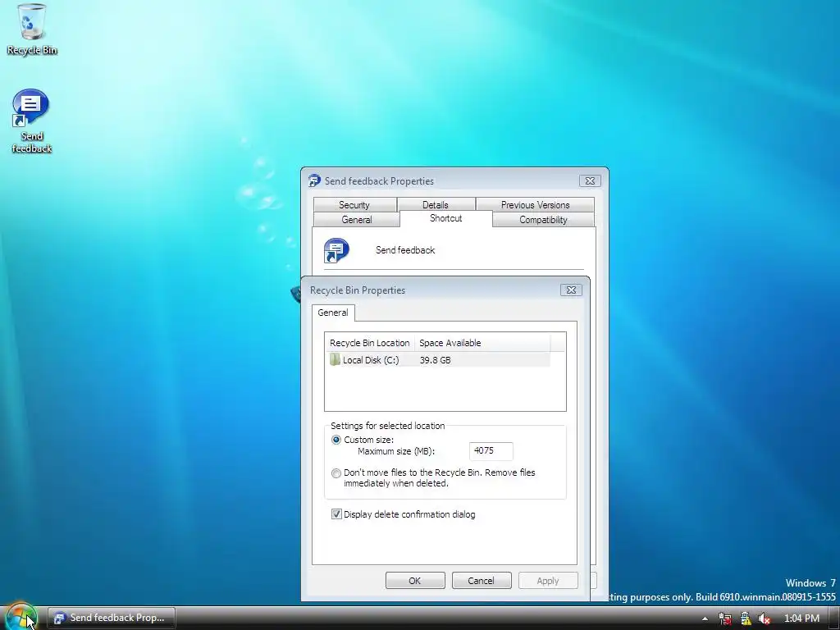Click the Local Disk (C:) drive icon
The width and height of the screenshot is (840, 630).
click(335, 359)
